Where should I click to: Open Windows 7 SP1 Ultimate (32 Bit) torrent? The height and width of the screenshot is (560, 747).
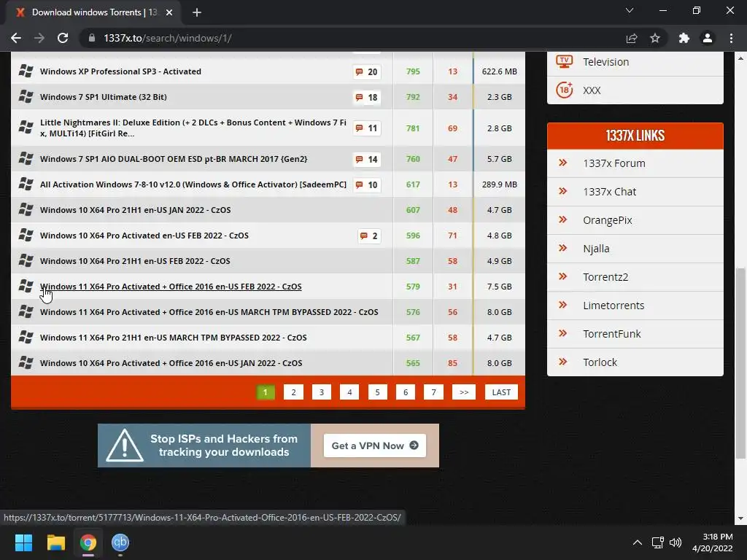tap(104, 97)
